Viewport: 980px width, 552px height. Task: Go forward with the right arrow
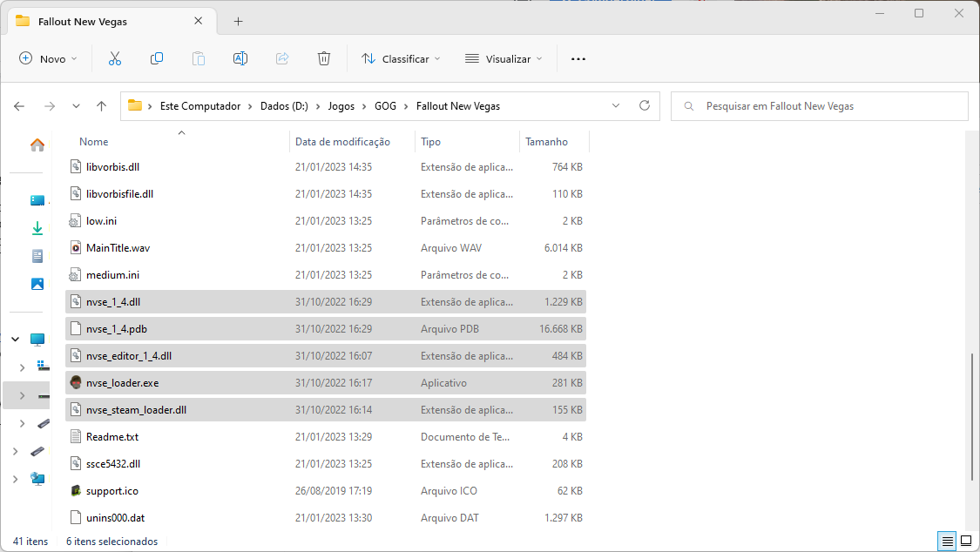50,106
